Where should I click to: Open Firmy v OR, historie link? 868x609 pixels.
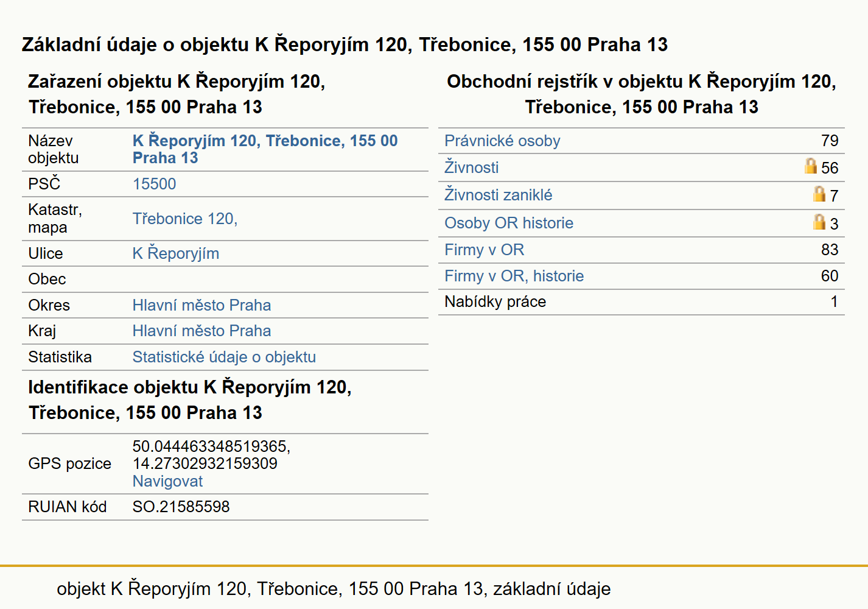(x=514, y=276)
